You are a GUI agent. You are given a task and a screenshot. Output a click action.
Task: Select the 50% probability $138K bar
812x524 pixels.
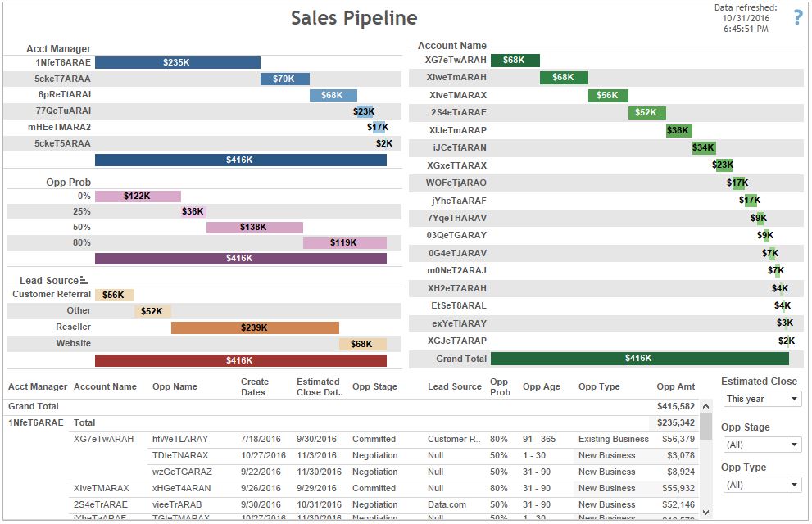(254, 227)
